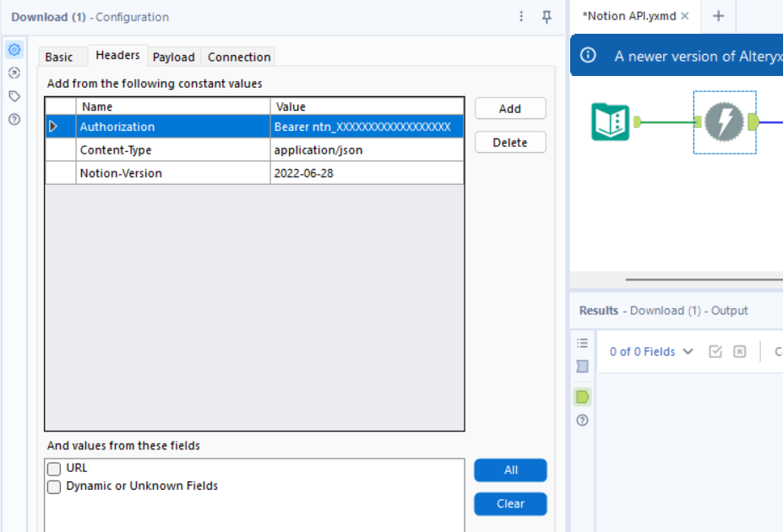Click deselect-all fields icon in Results
This screenshot has height=532, width=783.
coord(740,351)
